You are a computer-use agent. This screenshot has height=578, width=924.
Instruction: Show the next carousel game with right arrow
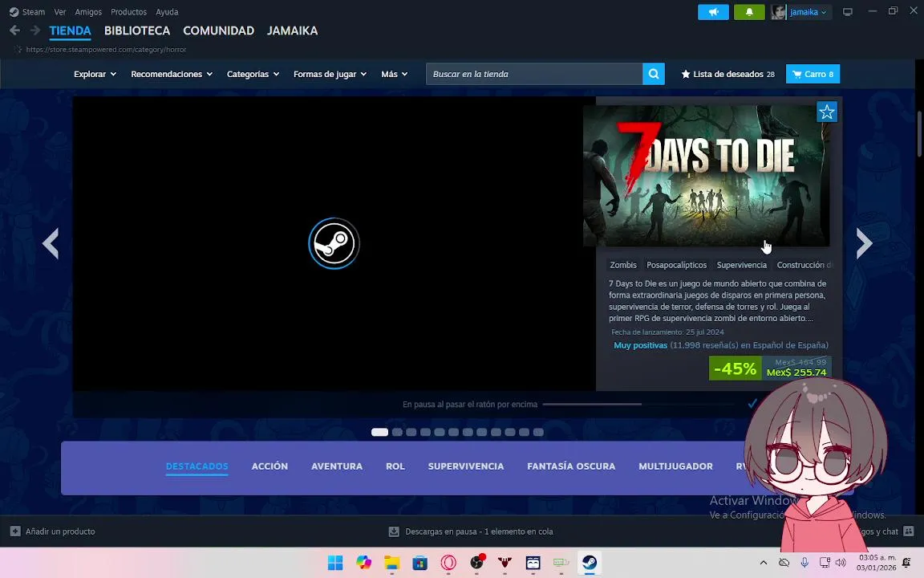864,243
